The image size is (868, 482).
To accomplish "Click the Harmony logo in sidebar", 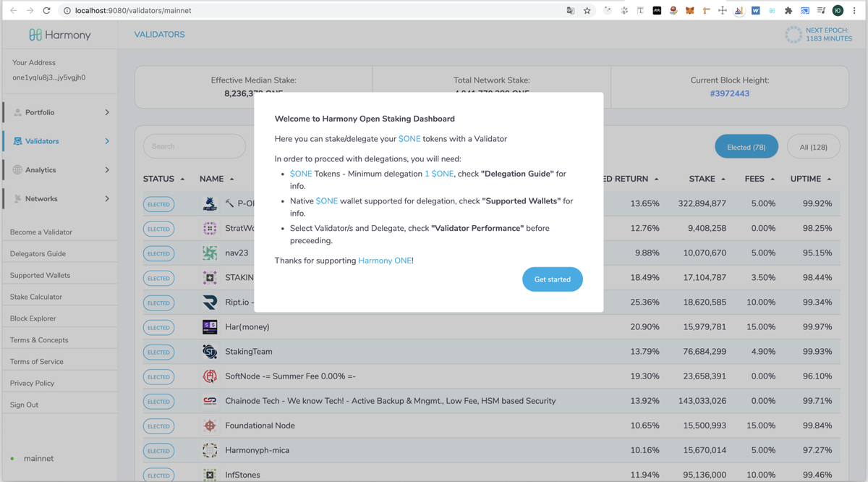I will pyautogui.click(x=59, y=35).
